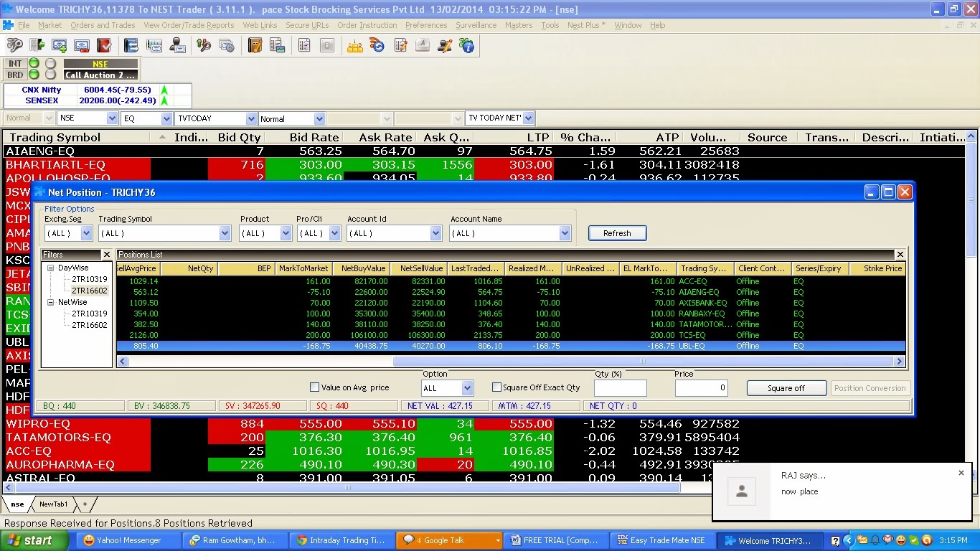
Task: Close the Filters panel with its X
Action: coord(107,255)
